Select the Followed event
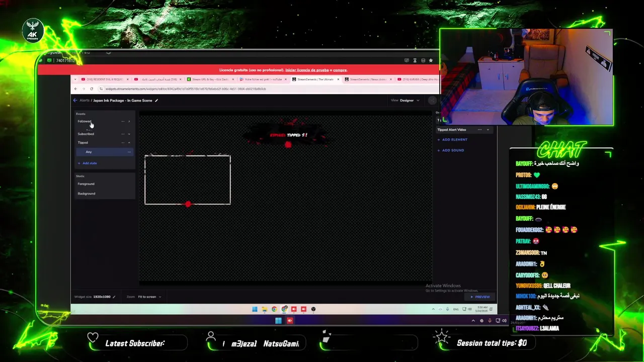This screenshot has width=644, height=362. coord(85,121)
